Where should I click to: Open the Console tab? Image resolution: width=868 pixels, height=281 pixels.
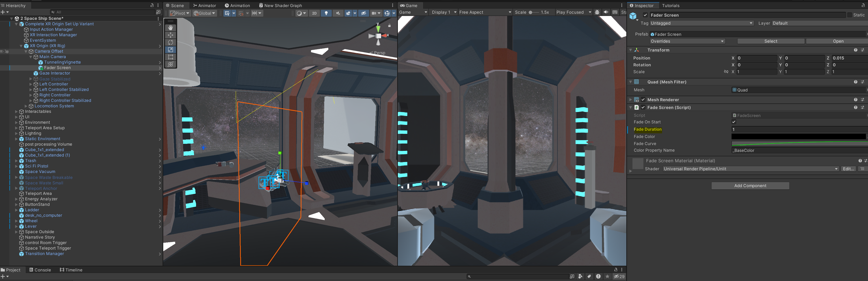(x=40, y=270)
